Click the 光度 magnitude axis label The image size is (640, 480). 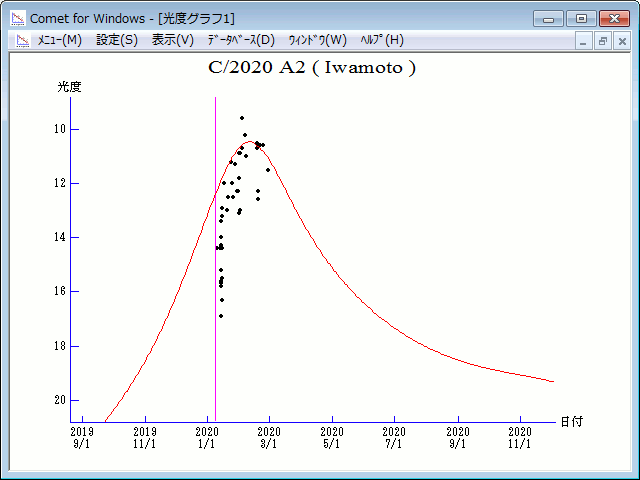[69, 87]
